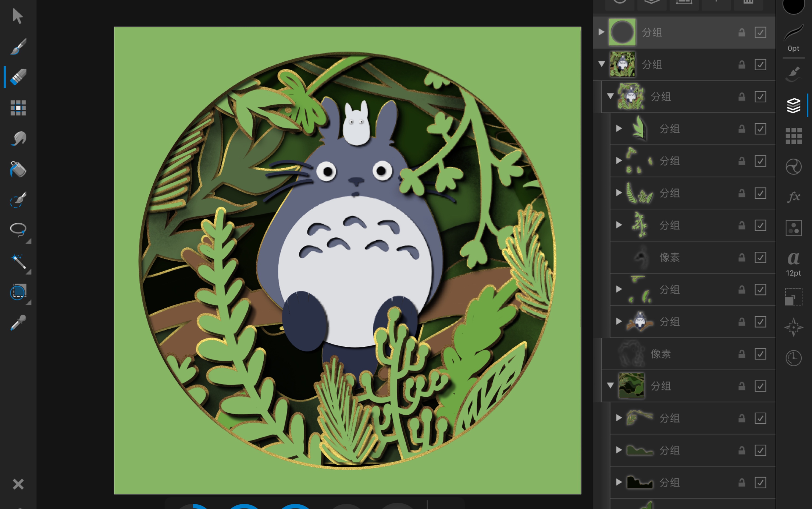Expand the green-circle 分组 group at top
Viewport: 812px width, 509px height.
point(601,32)
